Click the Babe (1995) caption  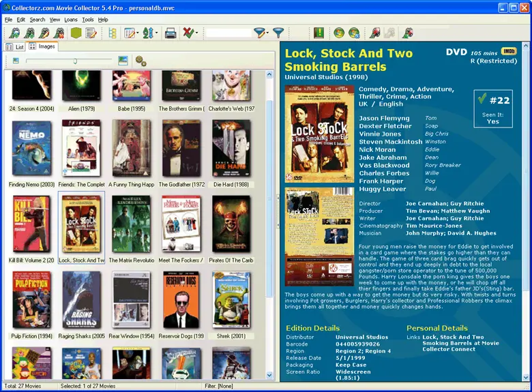pyautogui.click(x=132, y=109)
